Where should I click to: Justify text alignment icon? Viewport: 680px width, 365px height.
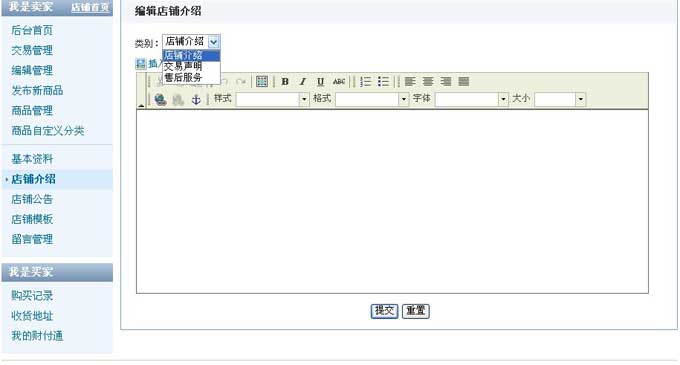coord(464,81)
